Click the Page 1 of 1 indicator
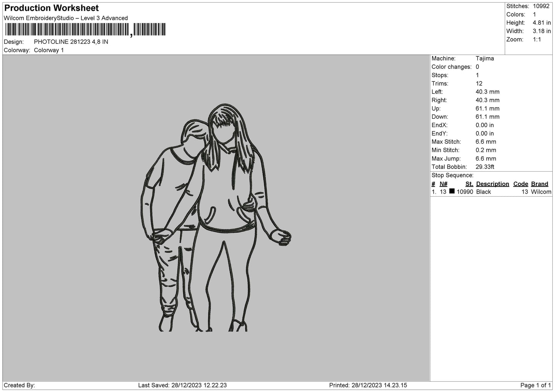The height and width of the screenshot is (392, 555). (536, 385)
